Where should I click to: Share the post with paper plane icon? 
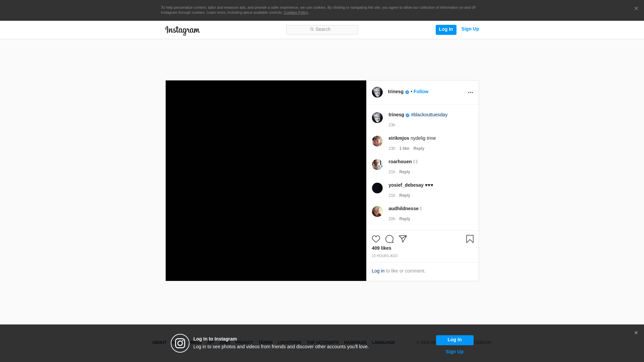[402, 239]
